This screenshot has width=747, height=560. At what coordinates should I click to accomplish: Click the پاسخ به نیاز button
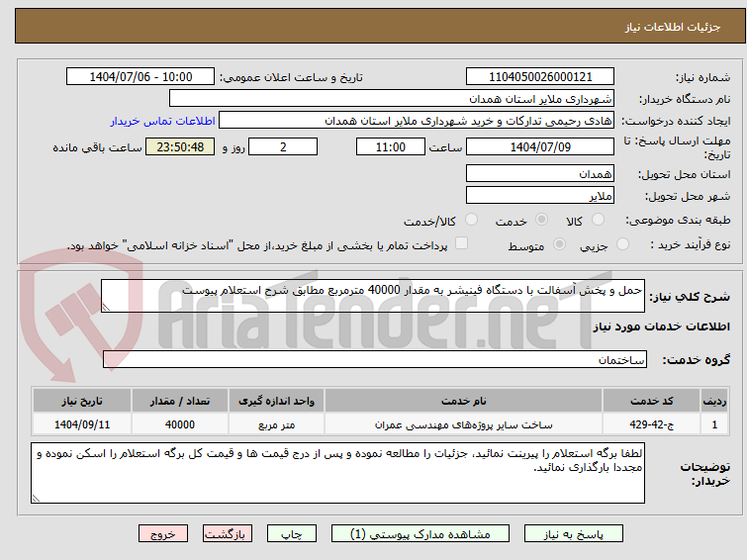point(574,534)
